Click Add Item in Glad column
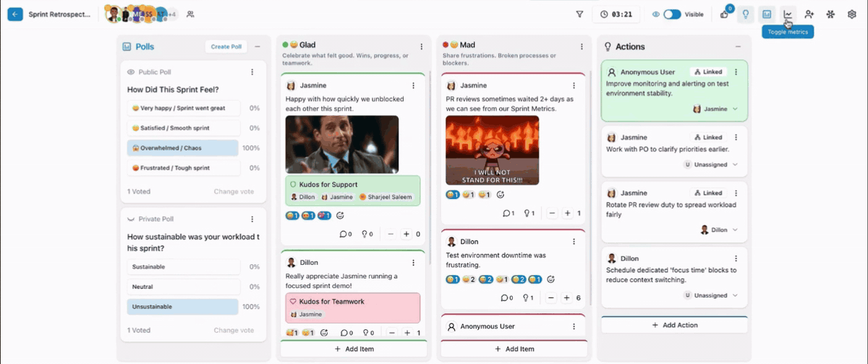 353,349
